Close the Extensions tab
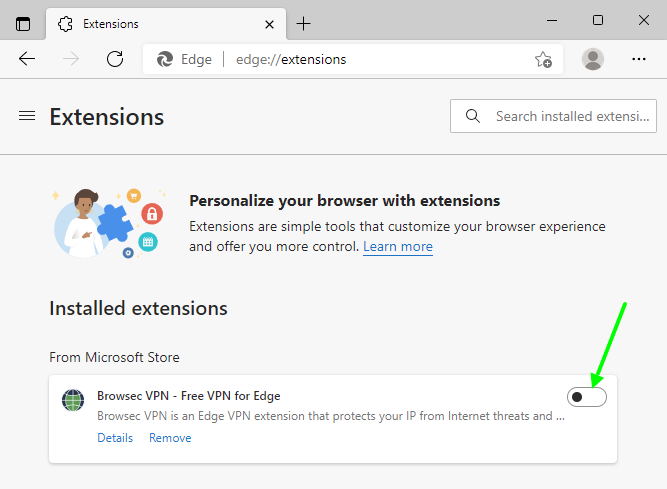This screenshot has width=667, height=489. (269, 23)
